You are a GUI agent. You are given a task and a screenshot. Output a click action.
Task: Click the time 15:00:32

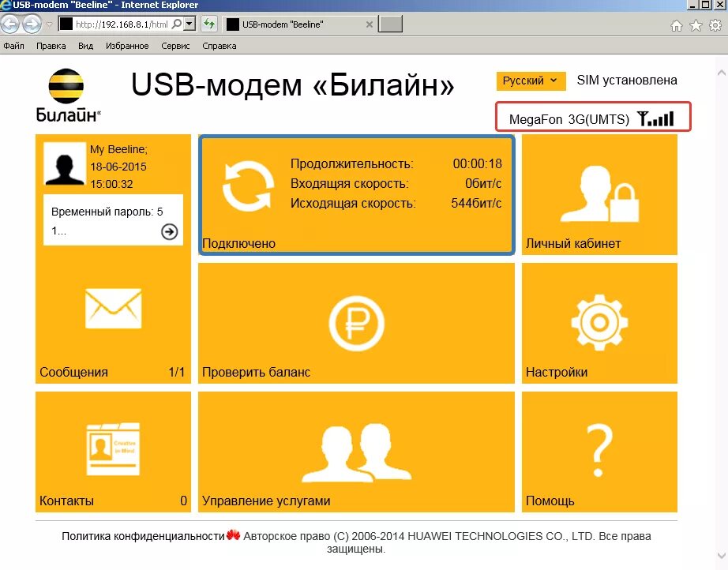pyautogui.click(x=111, y=184)
